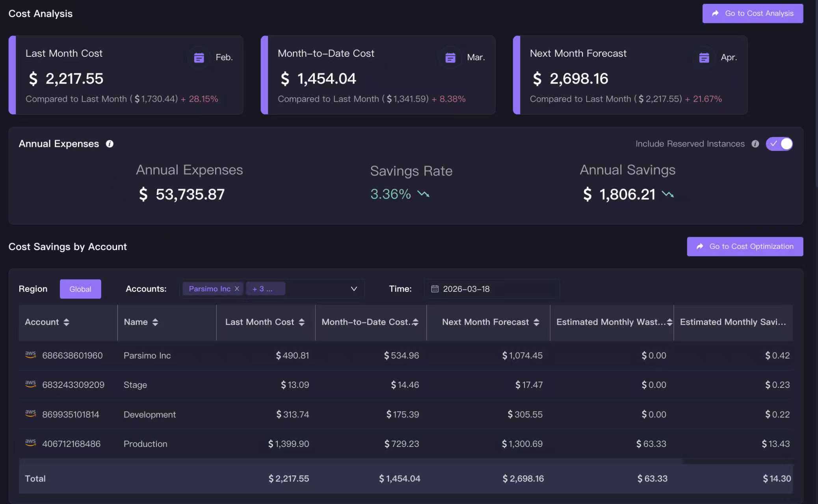Viewport: 818px width, 504px height.
Task: Click the calendar icon on Next Month Forecast card
Action: click(704, 57)
